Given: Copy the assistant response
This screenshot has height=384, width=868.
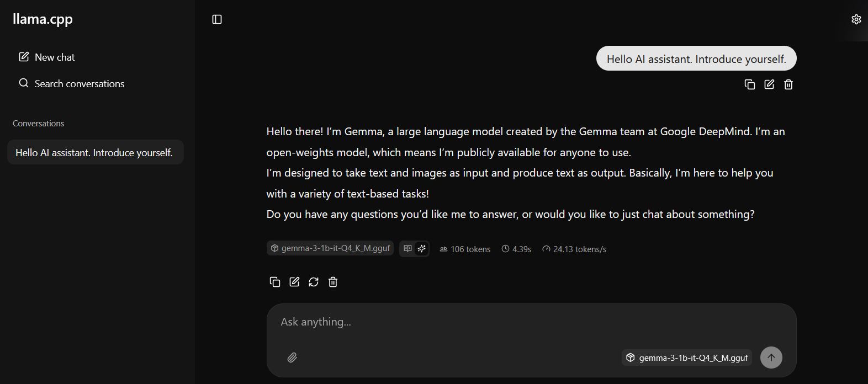Looking at the screenshot, I should tap(274, 282).
